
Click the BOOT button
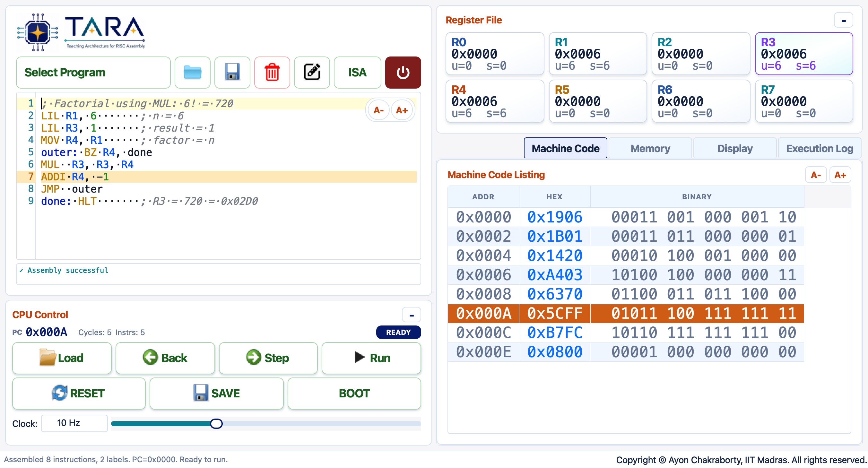pos(354,393)
